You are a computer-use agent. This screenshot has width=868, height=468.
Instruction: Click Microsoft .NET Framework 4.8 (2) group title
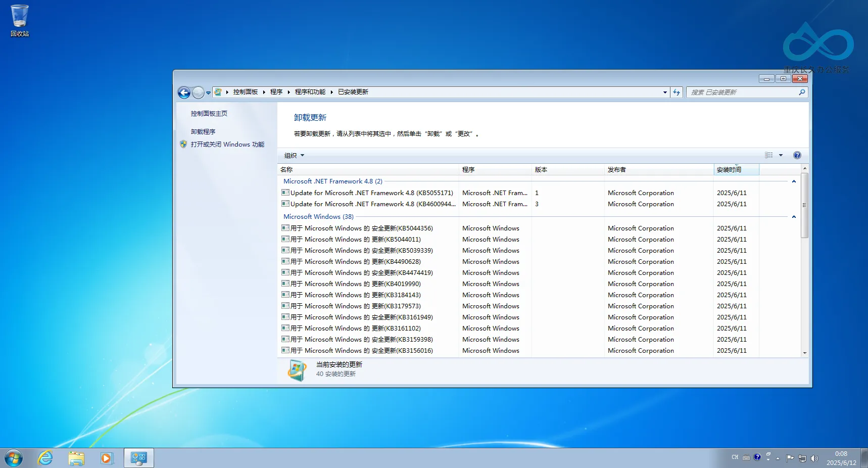tap(333, 181)
